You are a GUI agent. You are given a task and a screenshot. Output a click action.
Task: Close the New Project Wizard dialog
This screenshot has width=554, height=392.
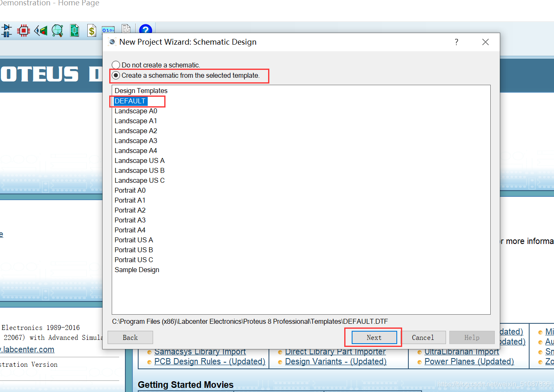[x=486, y=42]
